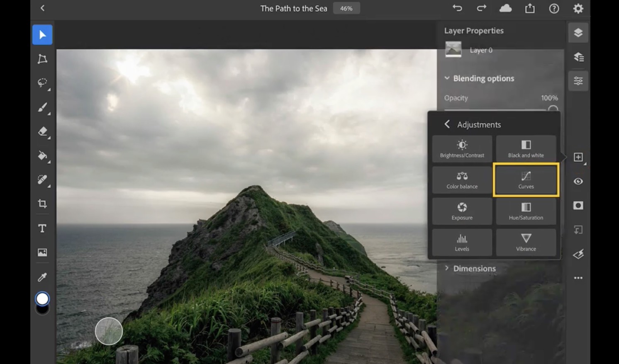Viewport: 619px width, 364px height.
Task: Select the Paint Bucket fill tool
Action: tap(42, 155)
